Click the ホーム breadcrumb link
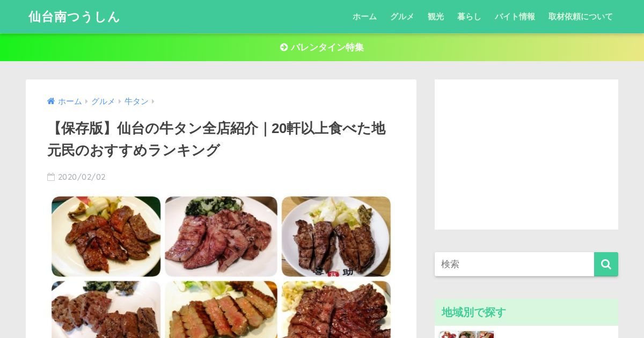Screen dimensions: 644x338 click(x=70, y=101)
